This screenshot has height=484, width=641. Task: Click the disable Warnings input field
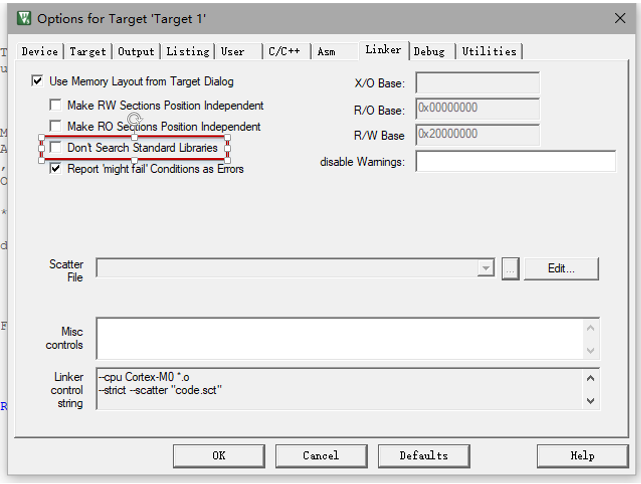tap(513, 162)
